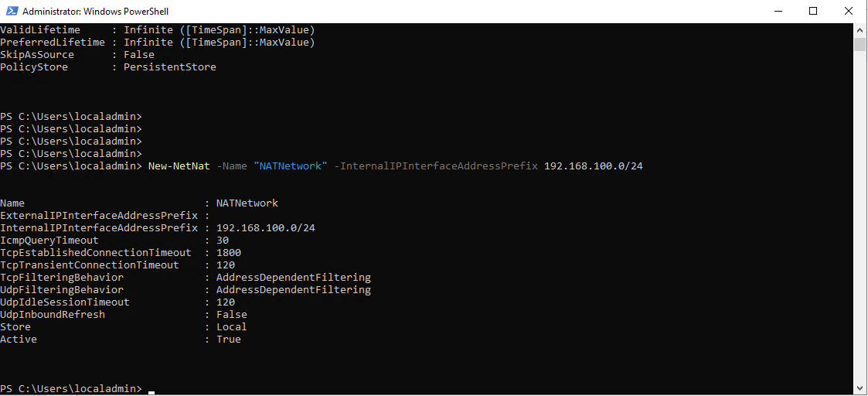Click the Active True output value

point(229,339)
